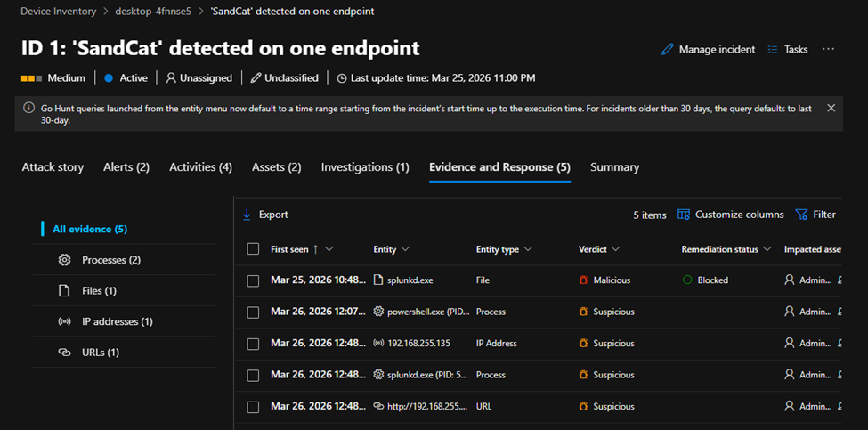Viewport: 868px width, 430px height.
Task: Toggle the select-all header checkbox
Action: click(253, 249)
